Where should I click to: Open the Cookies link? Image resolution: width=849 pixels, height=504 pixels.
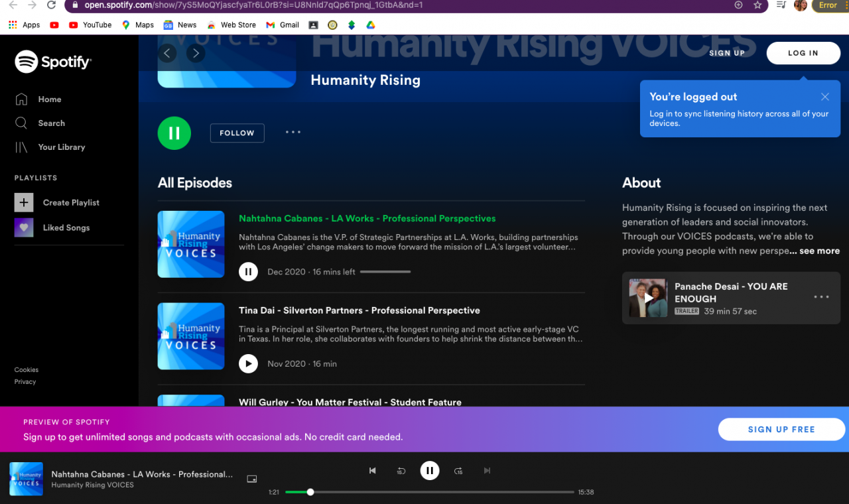coord(27,370)
